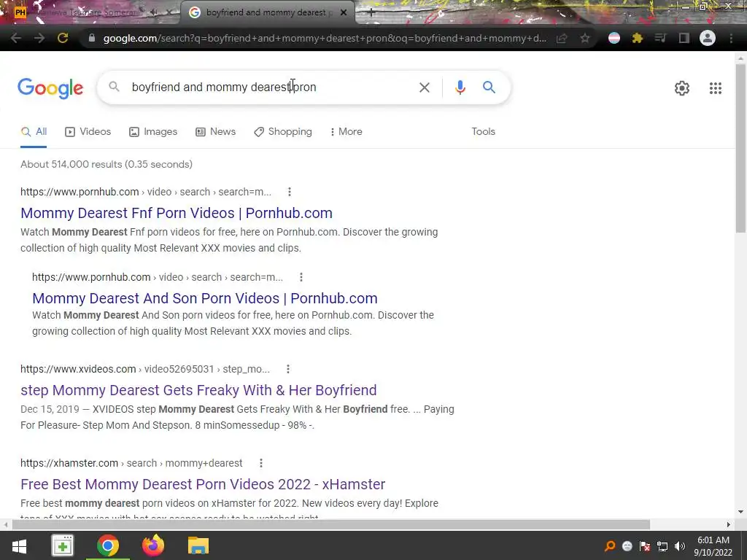This screenshot has height=560, width=747.
Task: Open File Explorer from the taskbar
Action: [198, 545]
